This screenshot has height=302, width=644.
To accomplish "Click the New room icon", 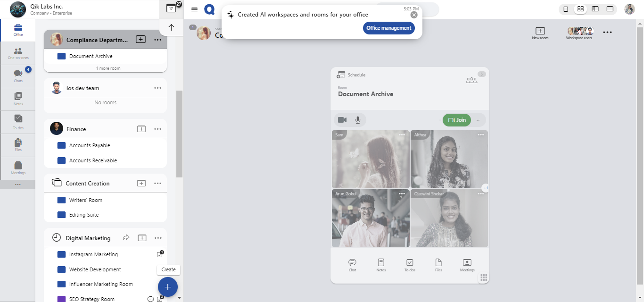I will pos(540,33).
